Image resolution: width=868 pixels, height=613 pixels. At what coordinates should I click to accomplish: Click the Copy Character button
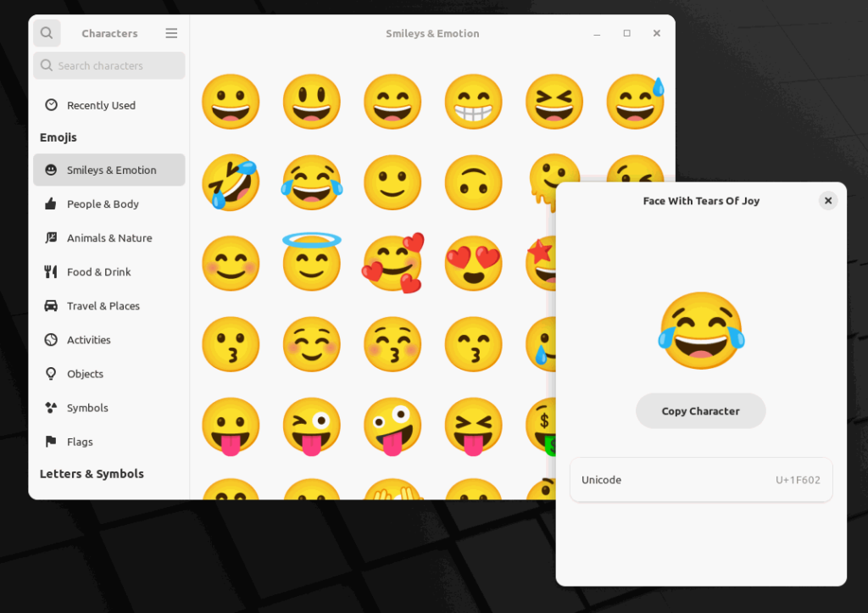point(700,410)
